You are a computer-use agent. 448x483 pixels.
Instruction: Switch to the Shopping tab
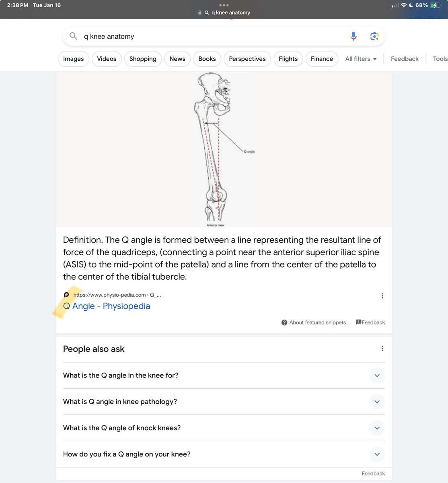coord(143,59)
